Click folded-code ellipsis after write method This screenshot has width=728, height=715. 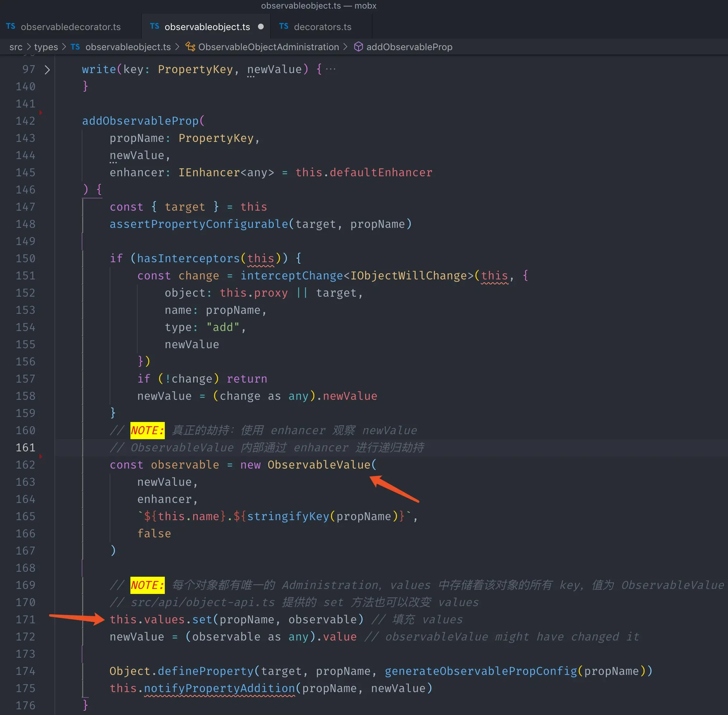click(331, 69)
